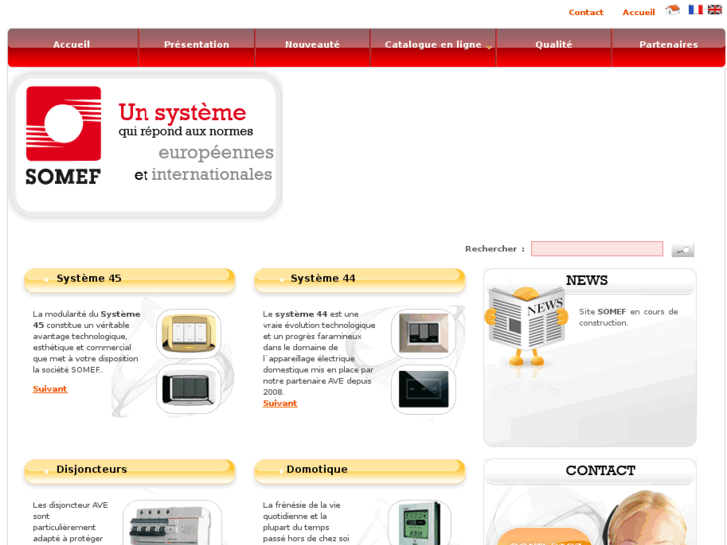Open the grey Système 45 switch thumbnail
Screen dimensions: 727x545
[189, 389]
